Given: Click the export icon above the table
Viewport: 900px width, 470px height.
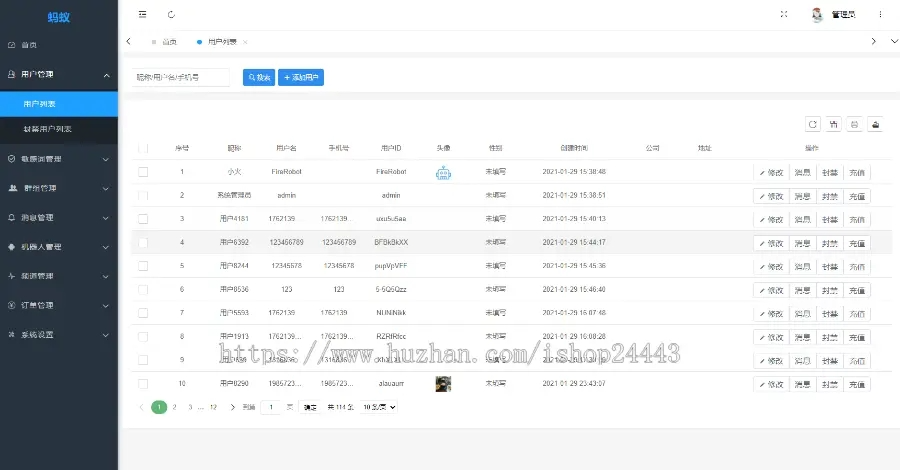Looking at the screenshot, I should click(x=876, y=124).
